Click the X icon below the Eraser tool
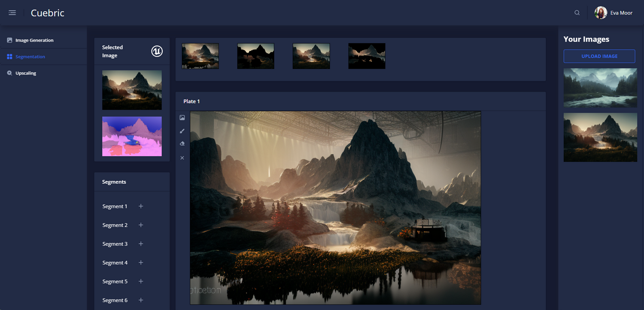The width and height of the screenshot is (644, 310). tap(182, 157)
